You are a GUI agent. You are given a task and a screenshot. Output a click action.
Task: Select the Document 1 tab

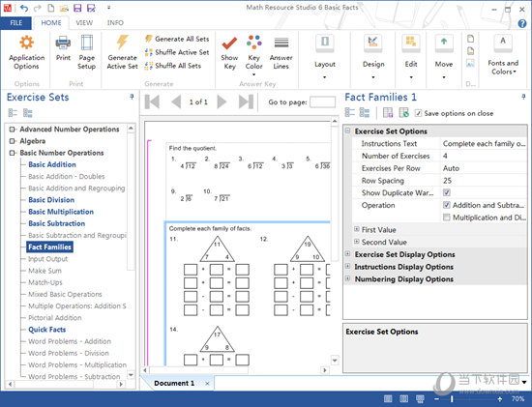[174, 383]
